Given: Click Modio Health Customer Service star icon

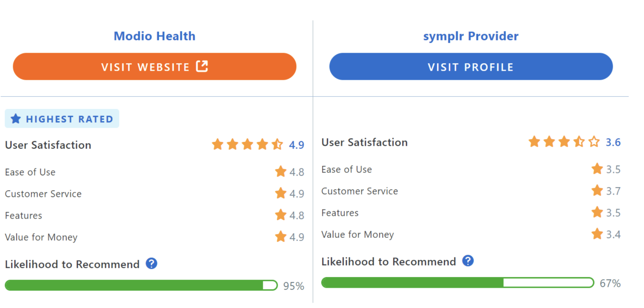Looking at the screenshot, I should pyautogui.click(x=281, y=193).
